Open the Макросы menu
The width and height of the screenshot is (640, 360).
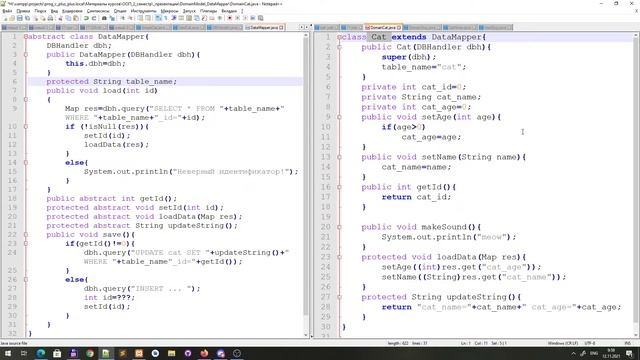tap(169, 11)
